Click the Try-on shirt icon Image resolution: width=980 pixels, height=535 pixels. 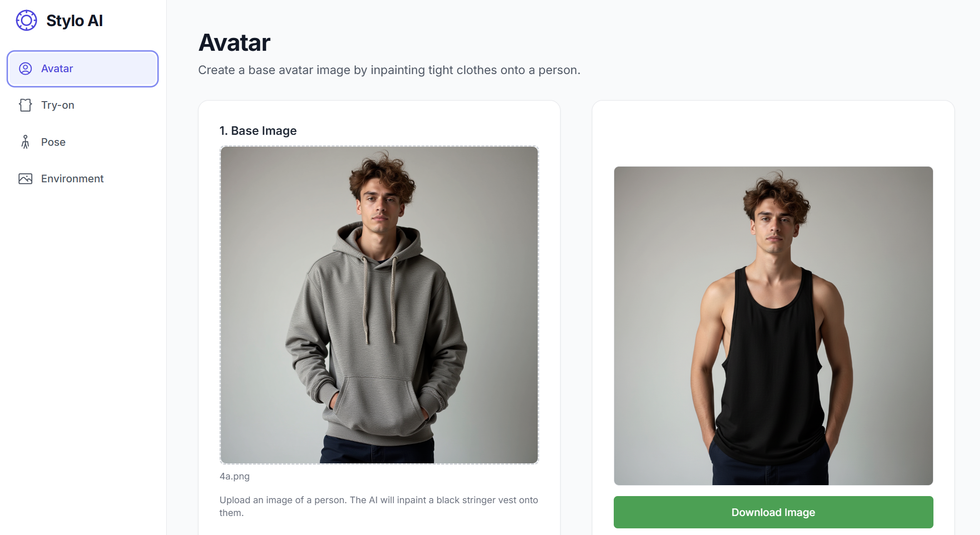(x=25, y=105)
